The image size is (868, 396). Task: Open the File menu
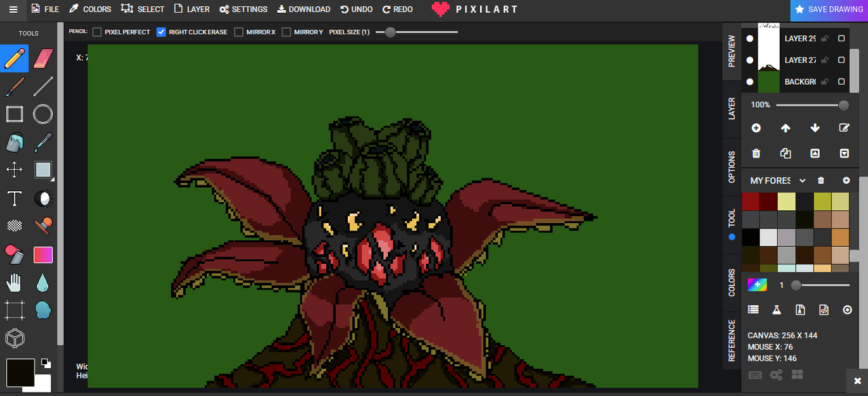point(45,9)
